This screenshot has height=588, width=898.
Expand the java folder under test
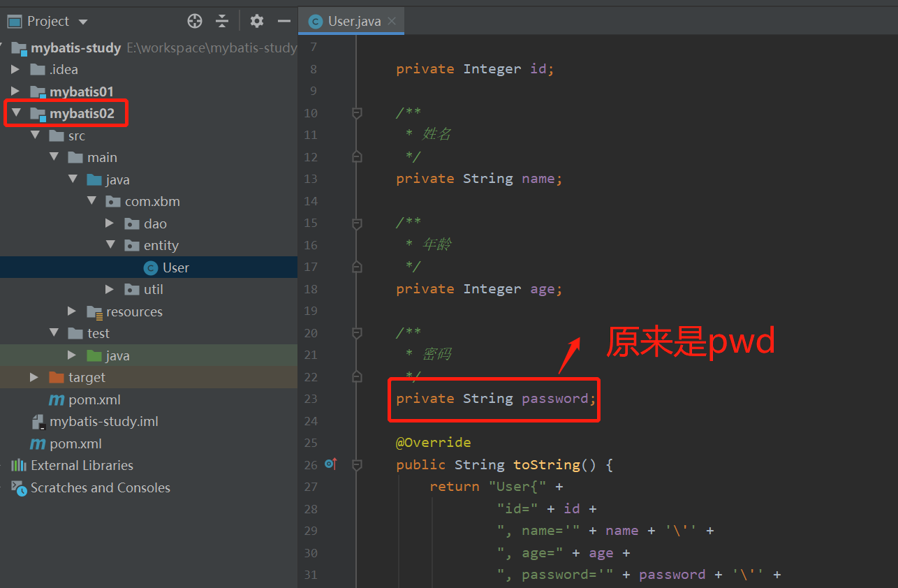[x=72, y=355]
